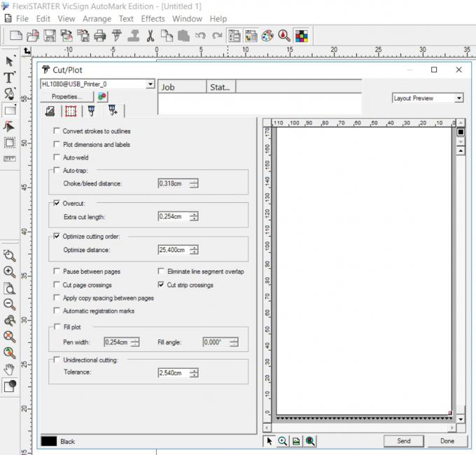Disable Cut strip crossings checkbox

(162, 285)
